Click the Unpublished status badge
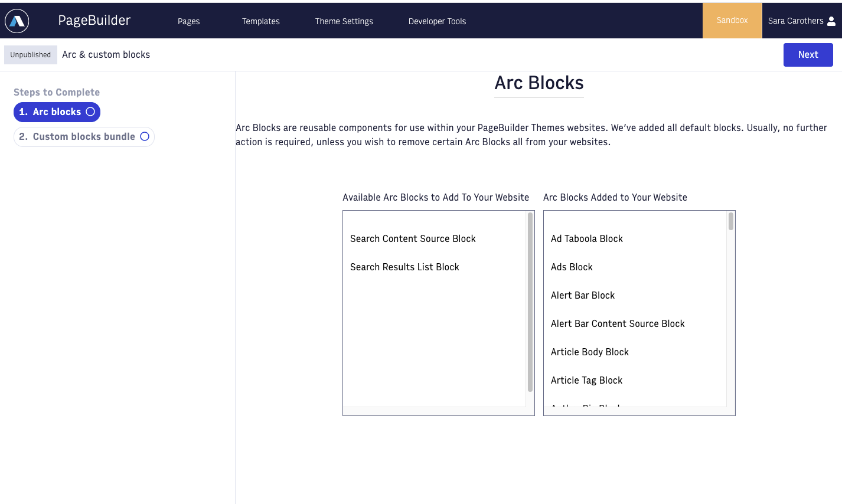This screenshot has height=504, width=842. [31, 55]
